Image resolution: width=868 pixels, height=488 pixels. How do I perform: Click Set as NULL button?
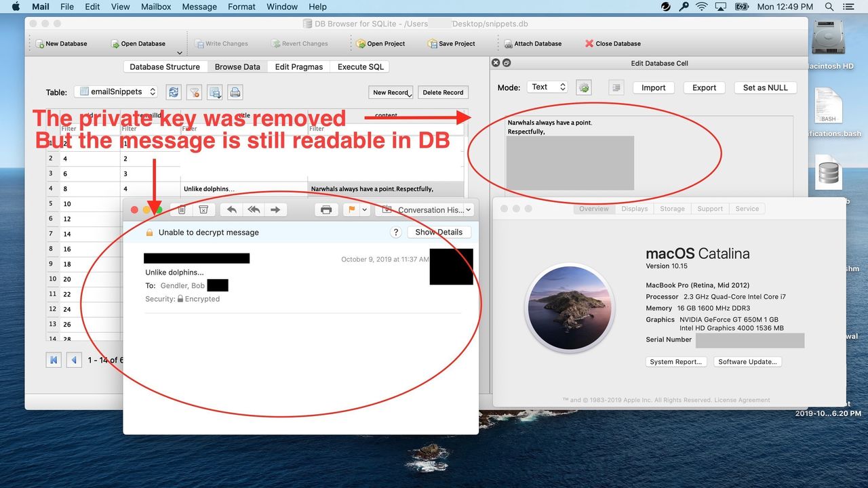pyautogui.click(x=765, y=87)
